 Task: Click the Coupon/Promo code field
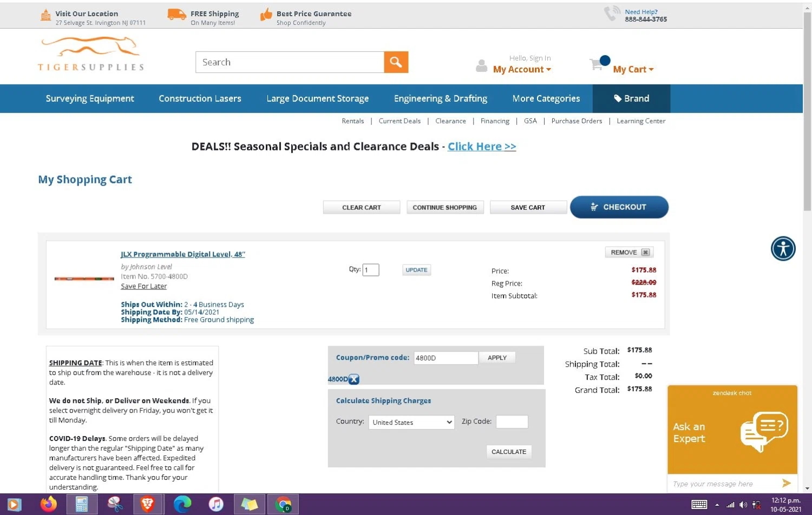(446, 358)
